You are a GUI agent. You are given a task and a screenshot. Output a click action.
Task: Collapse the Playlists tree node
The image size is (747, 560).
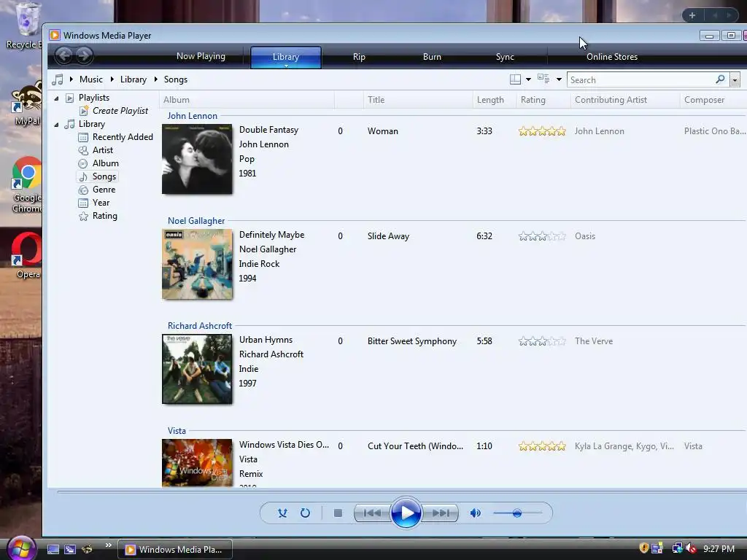[56, 98]
